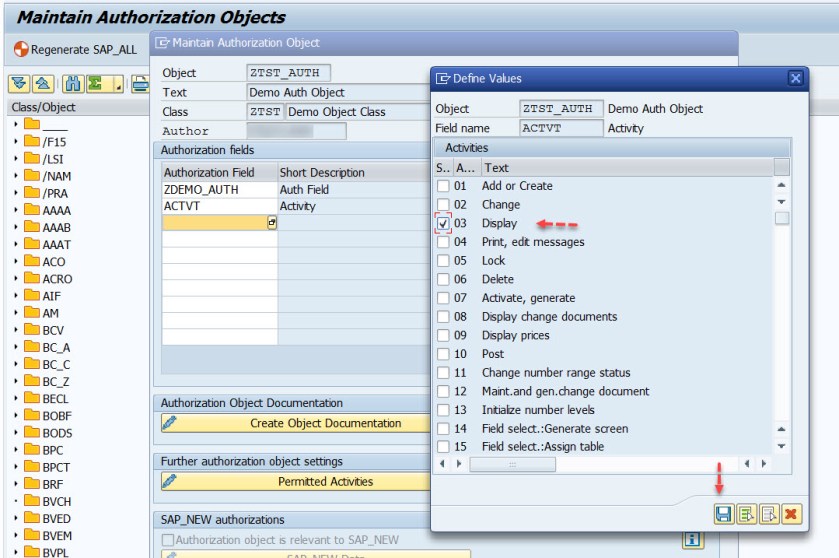839x558 pixels.
Task: Click the Activities group header
Action: click(612, 148)
